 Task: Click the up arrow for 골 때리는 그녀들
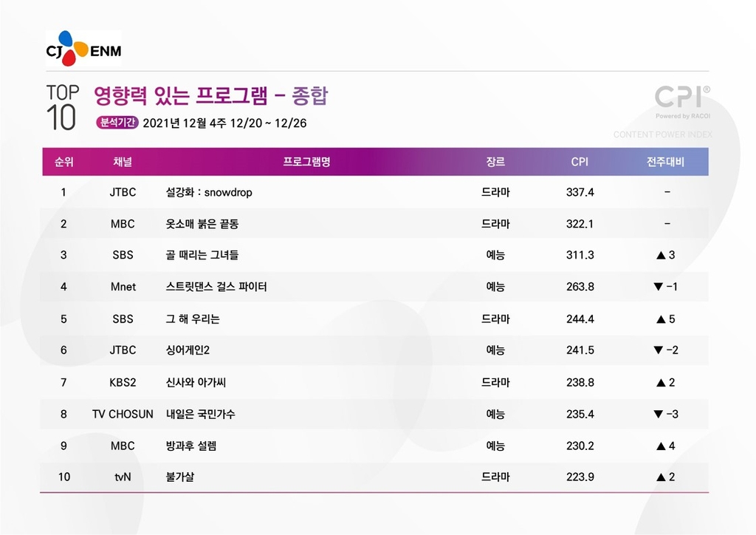pyautogui.click(x=661, y=256)
